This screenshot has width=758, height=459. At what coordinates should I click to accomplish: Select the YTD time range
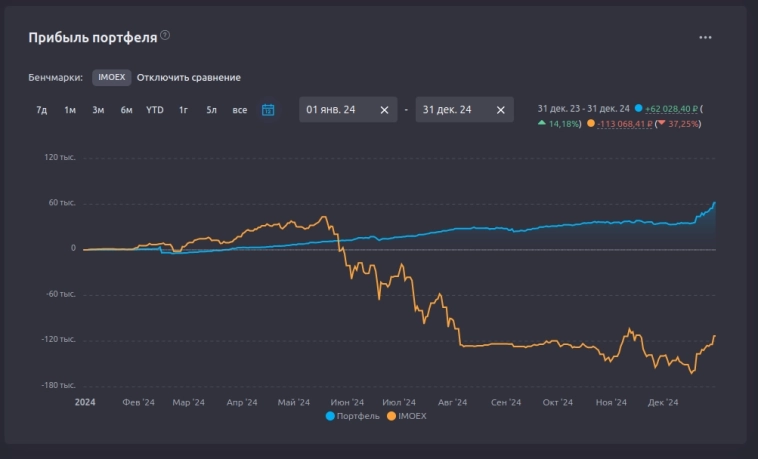tap(155, 110)
